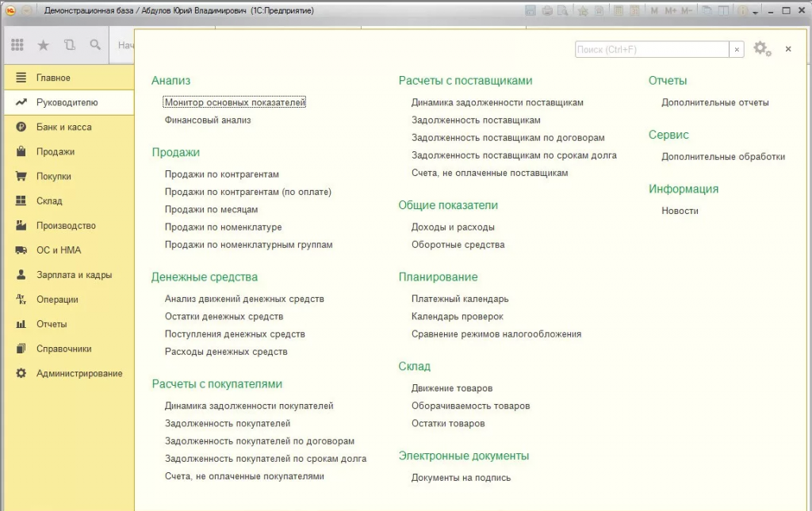Screen dimensions: 812x511
Task: Click the 1C logo icon in title bar
Action: 10,10
